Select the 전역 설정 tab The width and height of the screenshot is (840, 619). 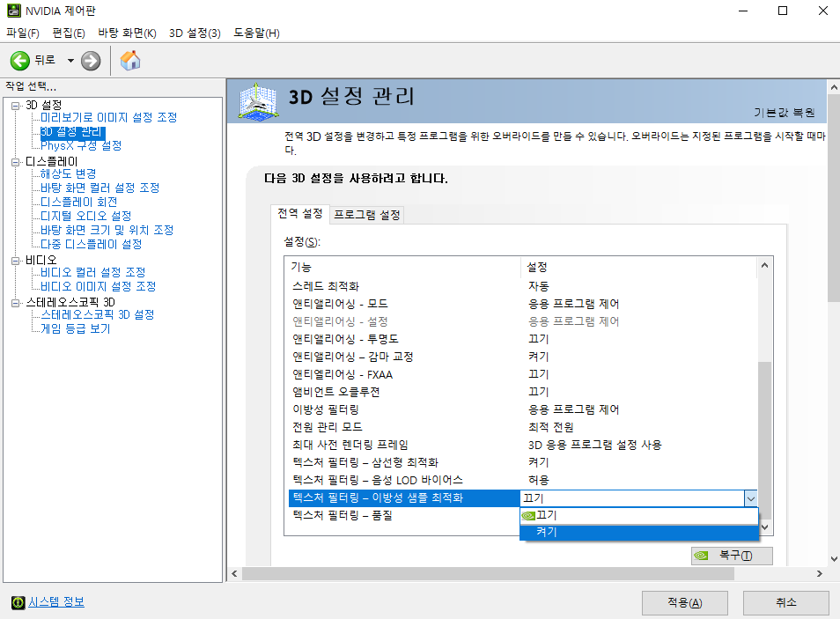[300, 214]
